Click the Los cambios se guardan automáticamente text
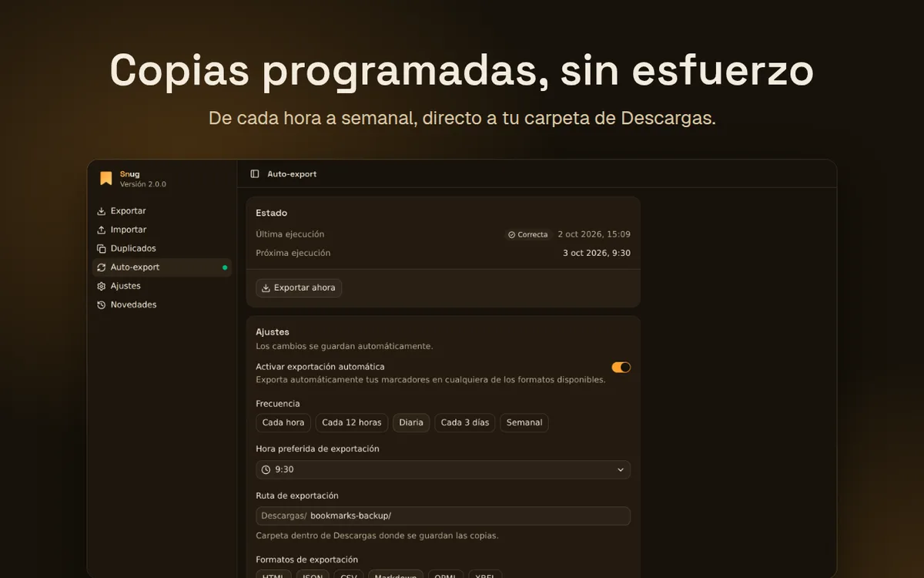 pyautogui.click(x=344, y=346)
